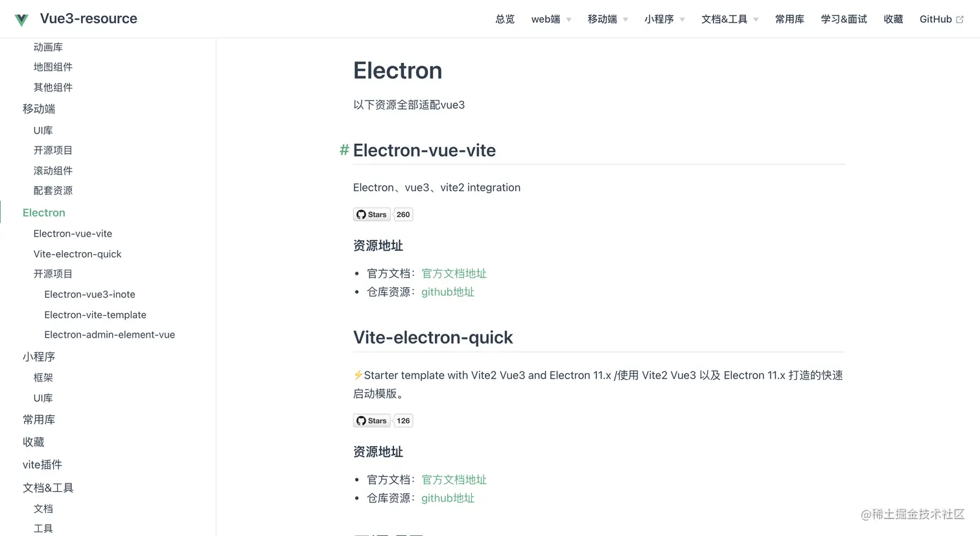Click the Vue3-resource site title

point(89,19)
